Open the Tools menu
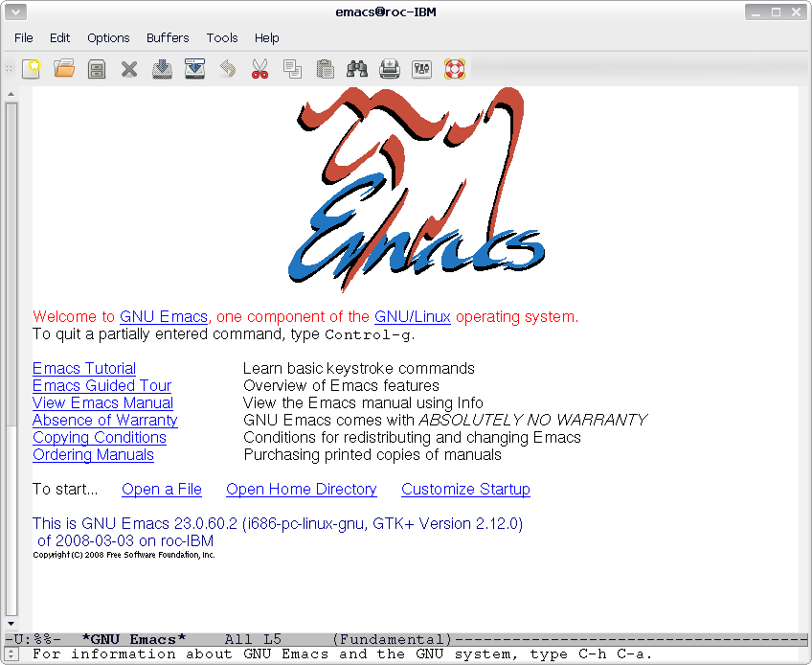The height and width of the screenshot is (665, 812). click(x=222, y=37)
